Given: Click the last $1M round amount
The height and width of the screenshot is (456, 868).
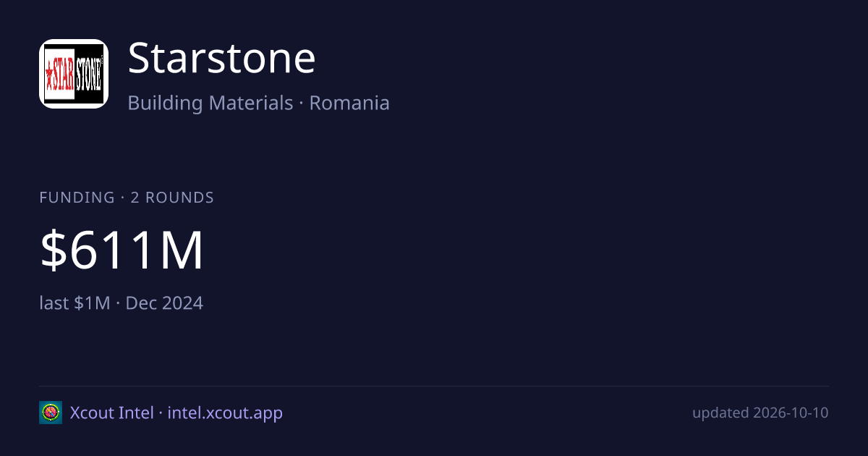Looking at the screenshot, I should (75, 303).
